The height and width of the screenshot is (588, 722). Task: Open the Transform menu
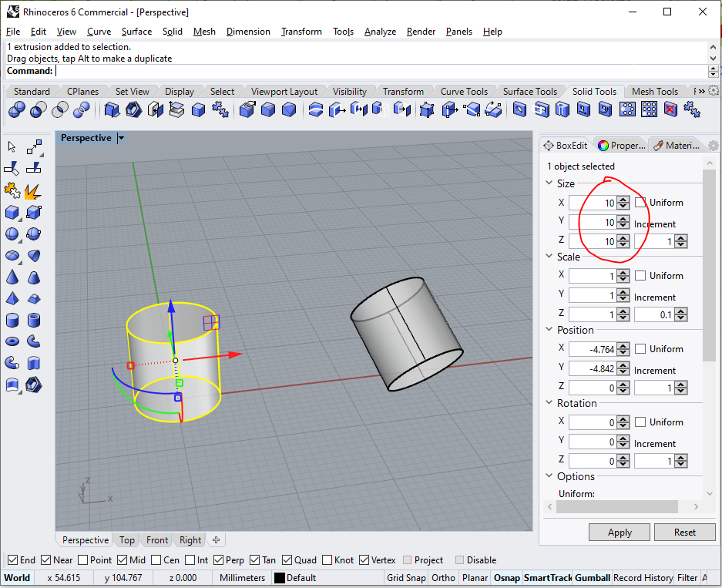301,32
